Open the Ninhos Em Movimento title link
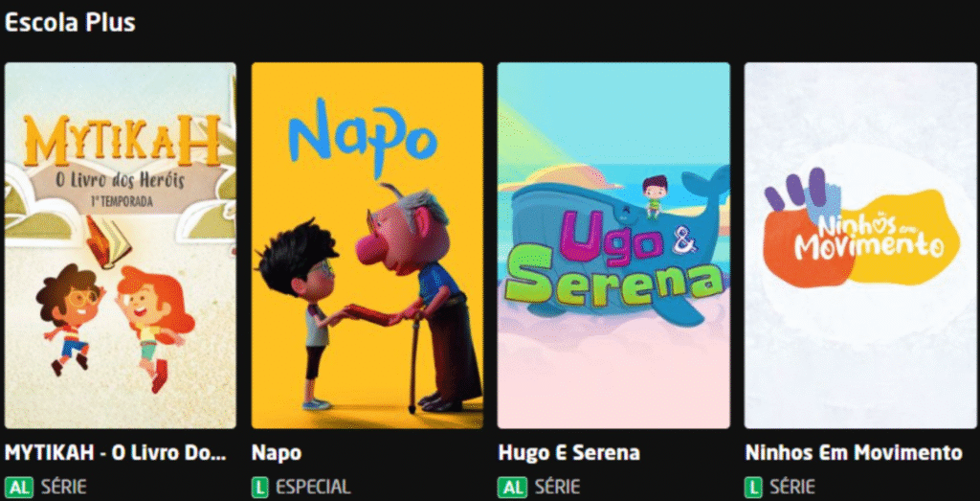 [854, 453]
